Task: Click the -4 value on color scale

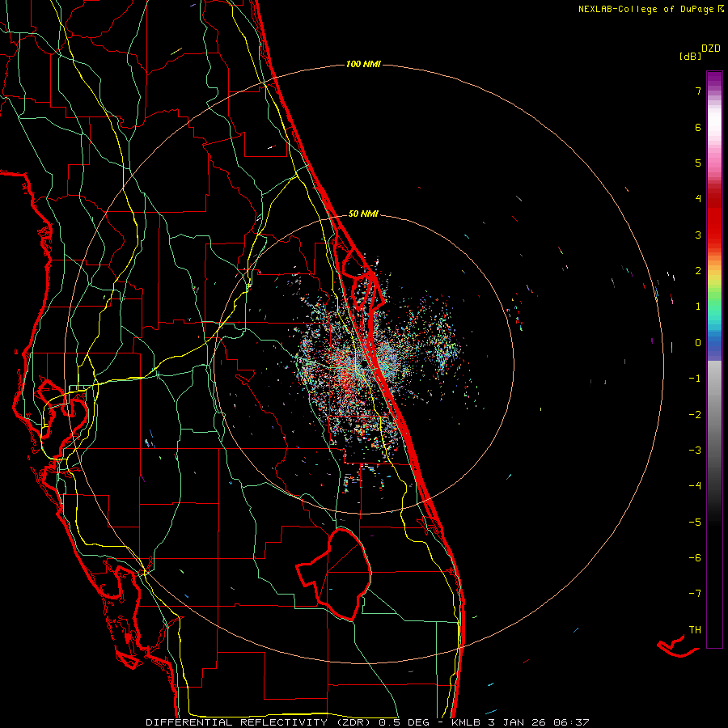Action: (x=695, y=485)
